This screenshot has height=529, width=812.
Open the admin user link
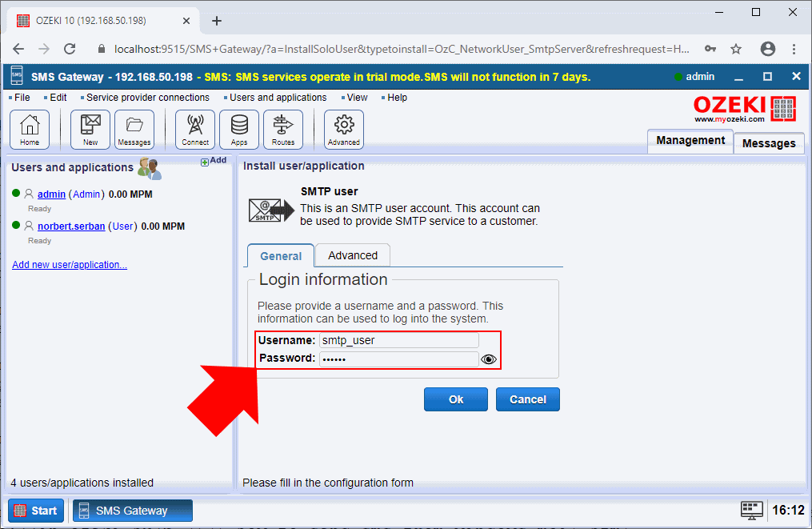click(x=51, y=194)
